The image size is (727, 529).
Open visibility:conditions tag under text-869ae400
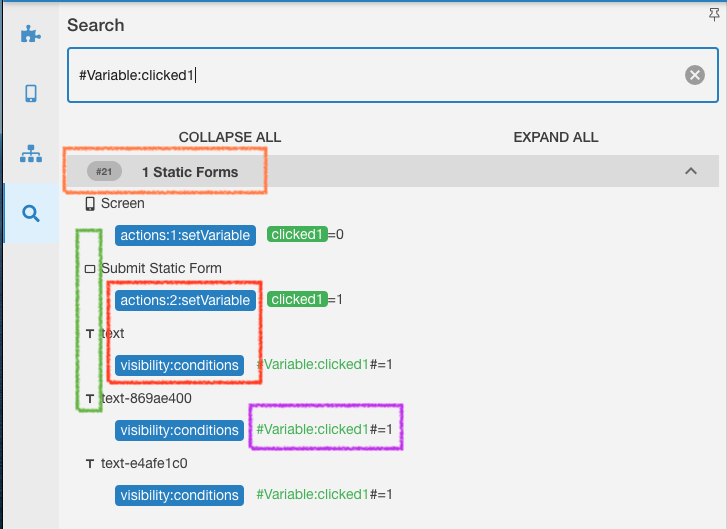click(x=179, y=430)
